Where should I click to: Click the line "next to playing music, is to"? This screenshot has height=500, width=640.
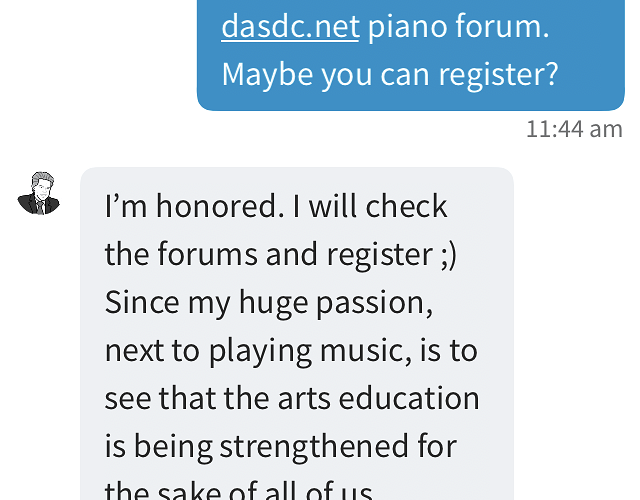[291, 351]
